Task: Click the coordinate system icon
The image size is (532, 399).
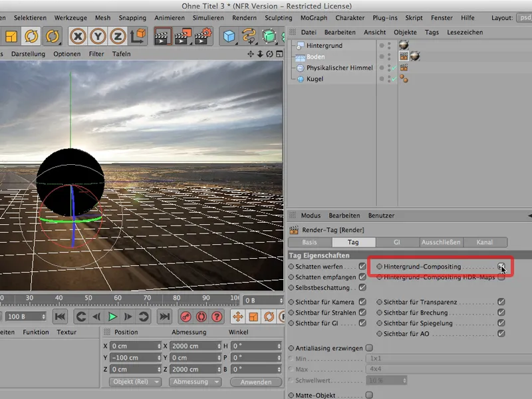Action: point(138,36)
